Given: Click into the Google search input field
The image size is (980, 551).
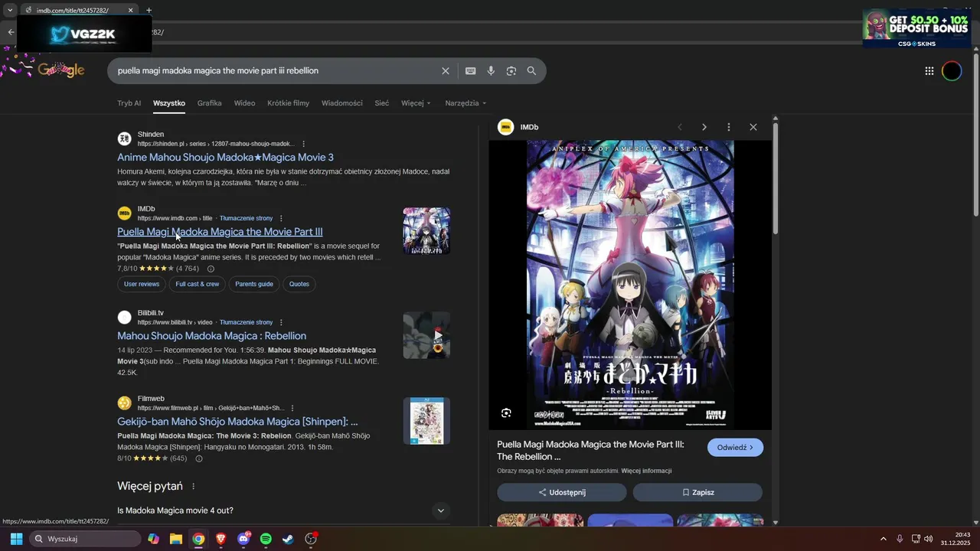Looking at the screenshot, I should [276, 71].
